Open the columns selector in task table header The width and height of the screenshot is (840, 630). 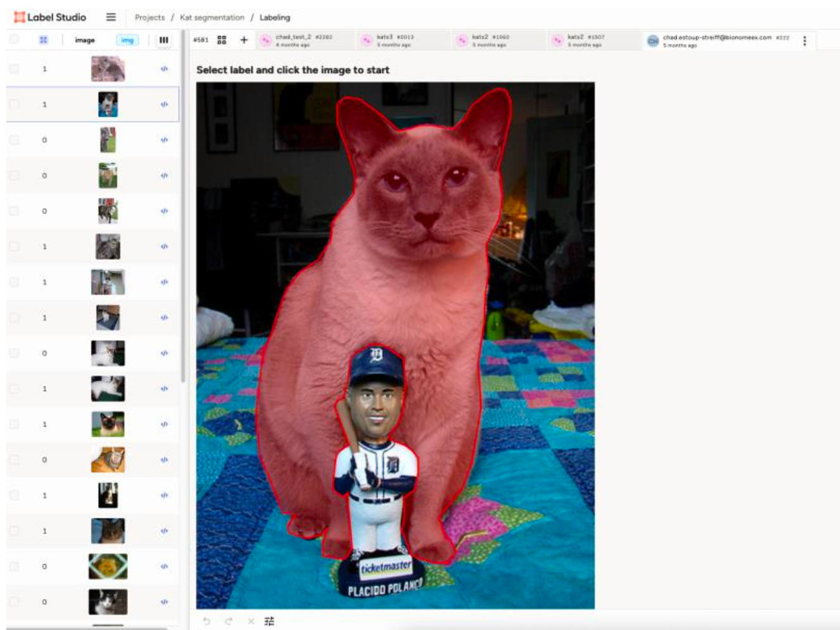(163, 40)
